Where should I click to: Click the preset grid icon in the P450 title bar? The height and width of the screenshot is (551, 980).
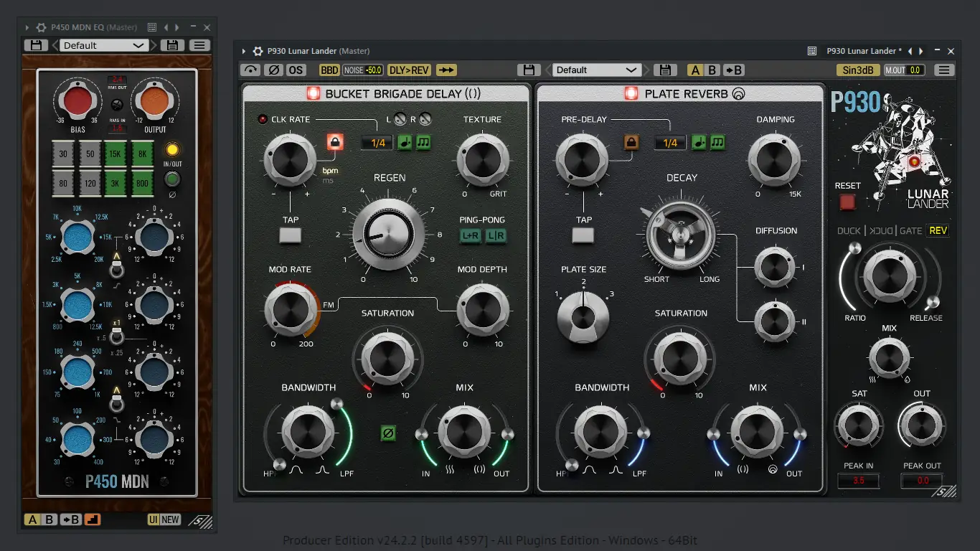pos(152,27)
